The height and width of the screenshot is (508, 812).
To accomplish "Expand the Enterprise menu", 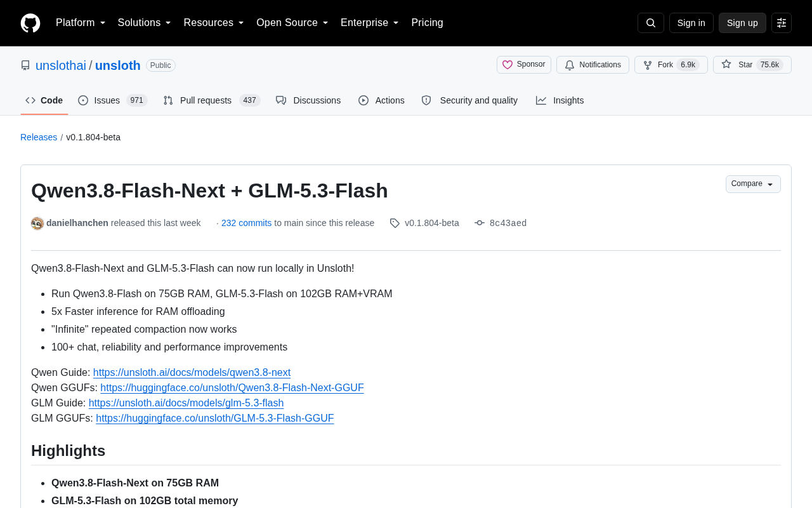I will click(x=370, y=23).
